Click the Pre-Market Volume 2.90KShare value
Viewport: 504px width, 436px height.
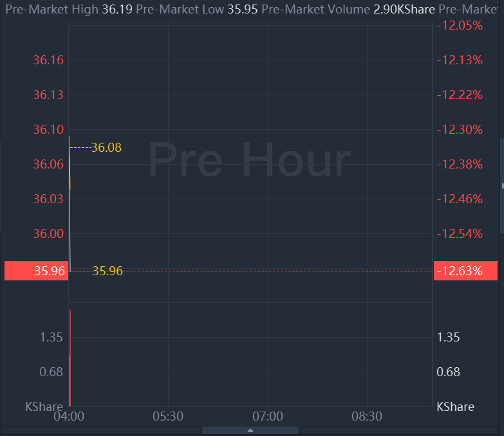(404, 10)
